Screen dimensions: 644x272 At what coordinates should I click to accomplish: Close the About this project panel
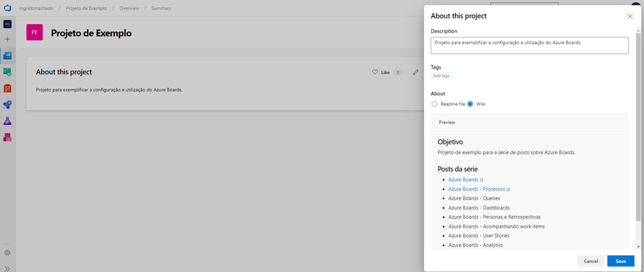(x=630, y=16)
